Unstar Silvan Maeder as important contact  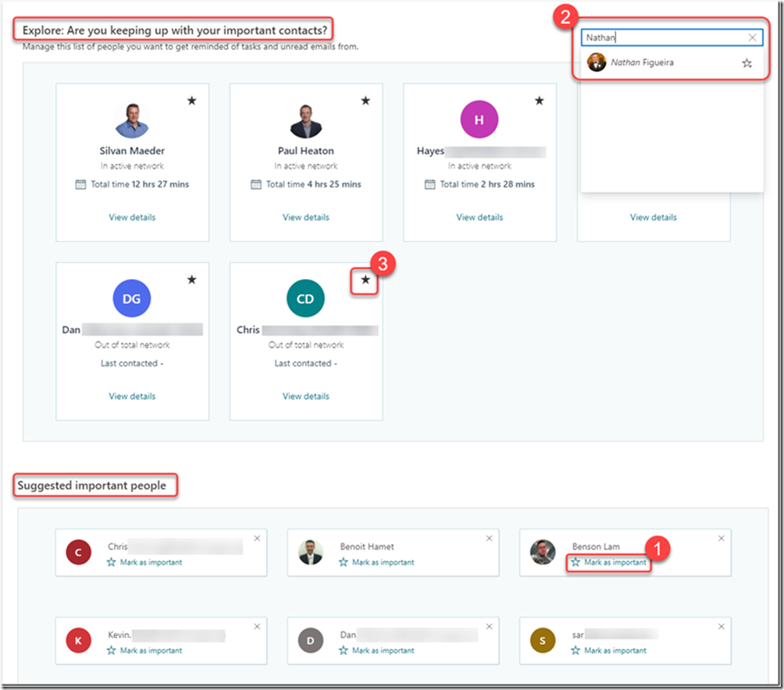(x=192, y=101)
